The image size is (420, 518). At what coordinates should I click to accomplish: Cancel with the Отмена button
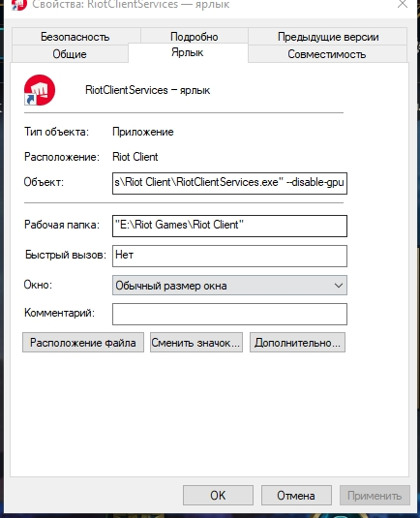tap(296, 495)
